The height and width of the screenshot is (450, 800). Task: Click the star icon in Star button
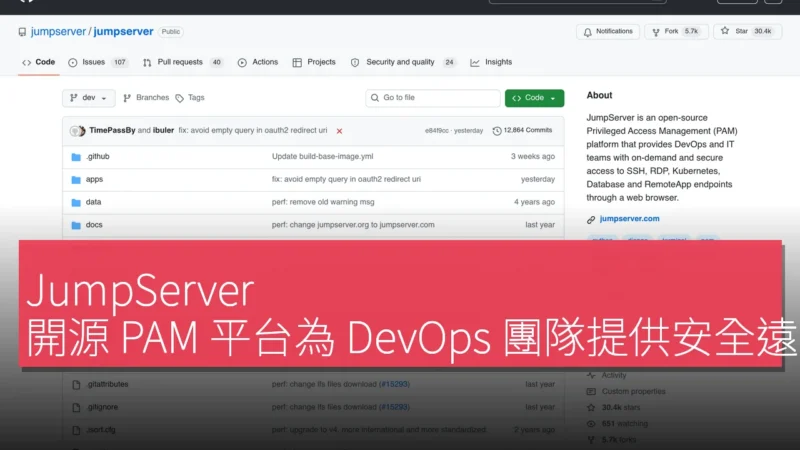pyautogui.click(x=724, y=31)
